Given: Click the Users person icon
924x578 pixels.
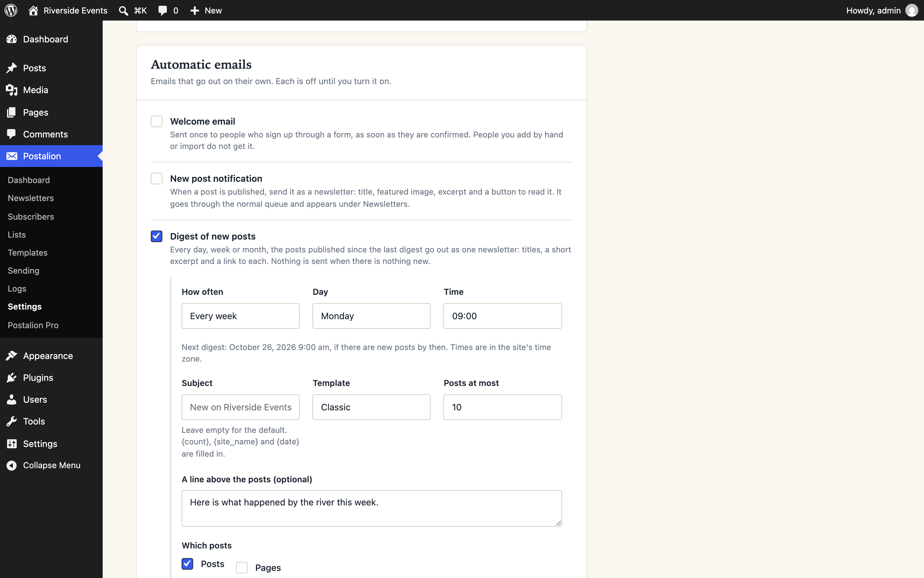Looking at the screenshot, I should pyautogui.click(x=12, y=399).
